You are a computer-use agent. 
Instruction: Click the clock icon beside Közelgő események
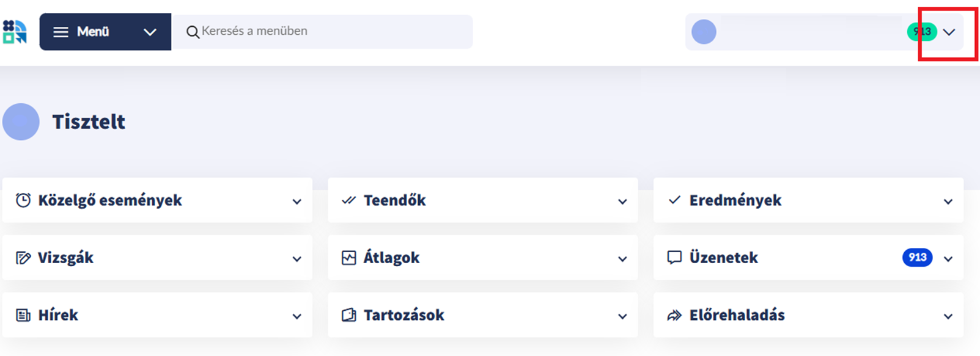23,200
